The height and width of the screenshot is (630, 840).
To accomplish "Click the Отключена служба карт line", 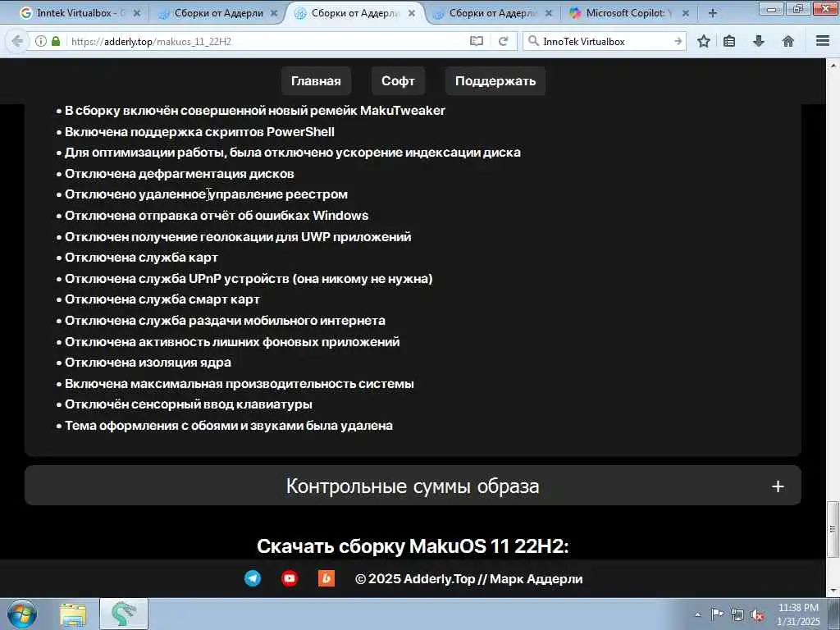I will (x=137, y=258).
